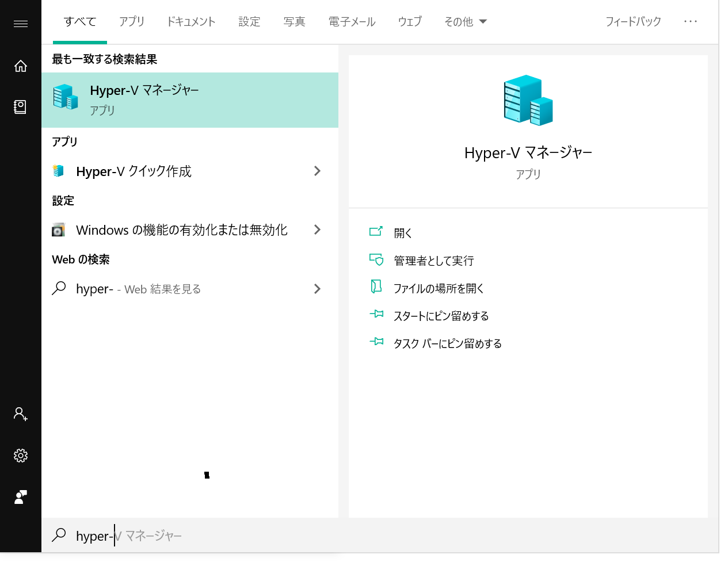Expand Hyper-V クイック作成 details arrow
This screenshot has height=562, width=728.
point(317,171)
